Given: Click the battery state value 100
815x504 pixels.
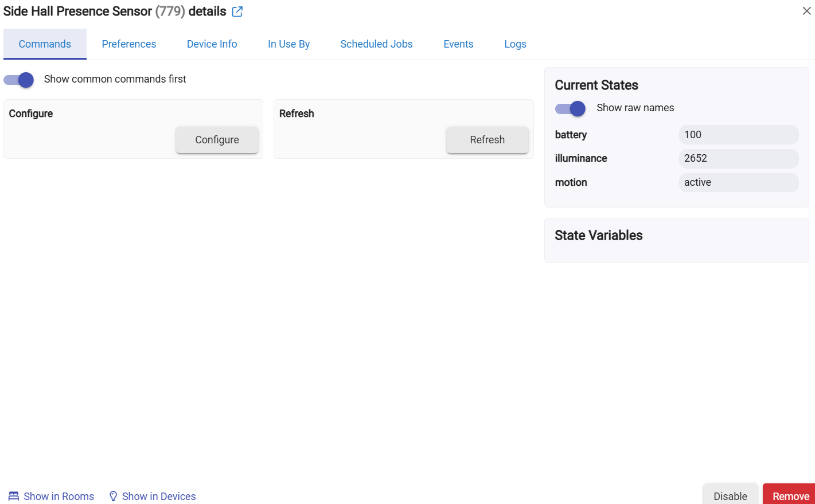Looking at the screenshot, I should point(738,135).
